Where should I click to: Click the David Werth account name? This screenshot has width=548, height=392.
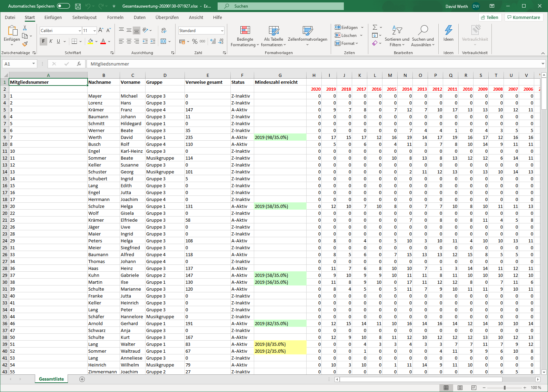coord(457,6)
